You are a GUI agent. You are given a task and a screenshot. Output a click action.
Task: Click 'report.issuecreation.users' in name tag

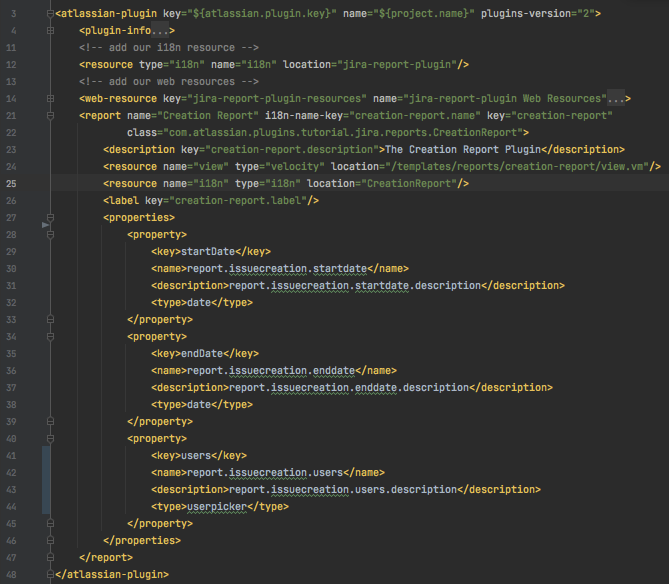(x=265, y=473)
